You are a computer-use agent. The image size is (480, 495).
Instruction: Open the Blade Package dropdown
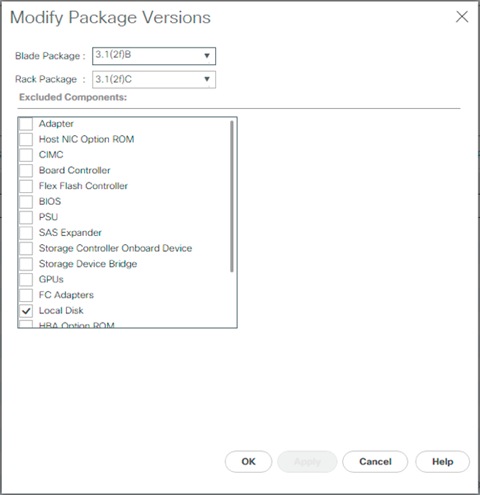coord(154,56)
